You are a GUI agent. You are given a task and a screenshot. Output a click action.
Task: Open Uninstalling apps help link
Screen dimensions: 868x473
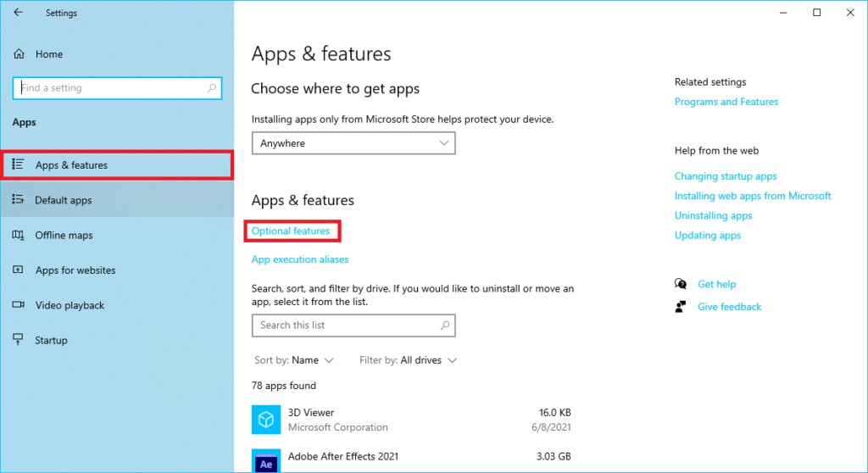click(713, 215)
